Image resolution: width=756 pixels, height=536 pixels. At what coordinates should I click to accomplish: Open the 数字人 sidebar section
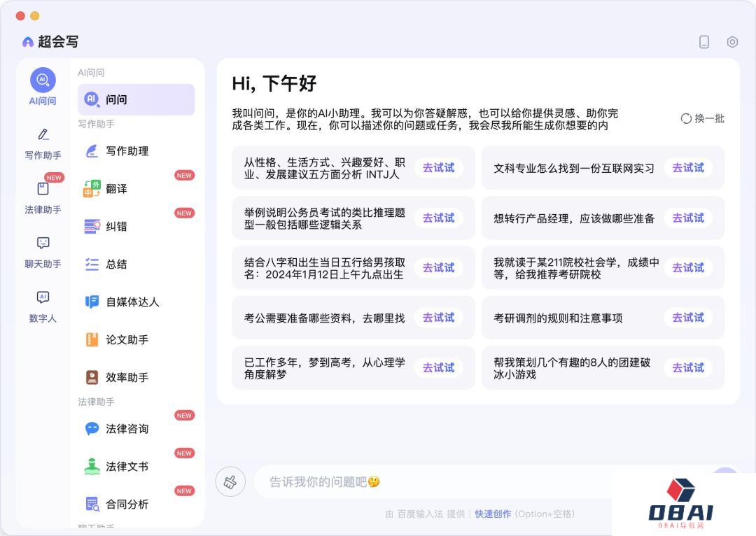pos(43,306)
